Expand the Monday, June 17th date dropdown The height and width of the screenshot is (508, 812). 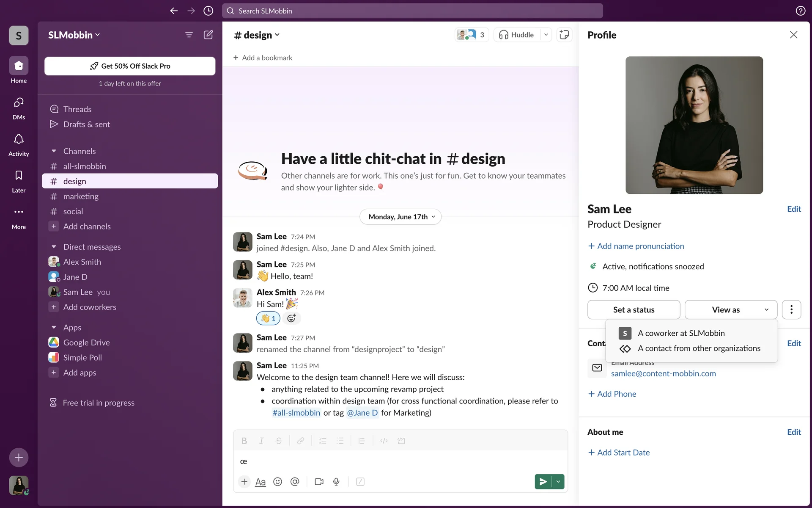tap(401, 217)
